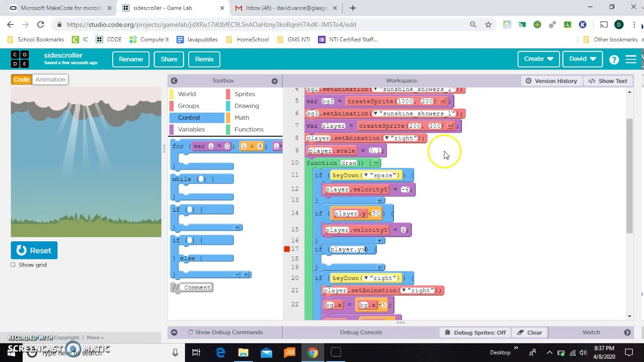
Task: Bookmark this page with star icon
Action: [x=488, y=25]
